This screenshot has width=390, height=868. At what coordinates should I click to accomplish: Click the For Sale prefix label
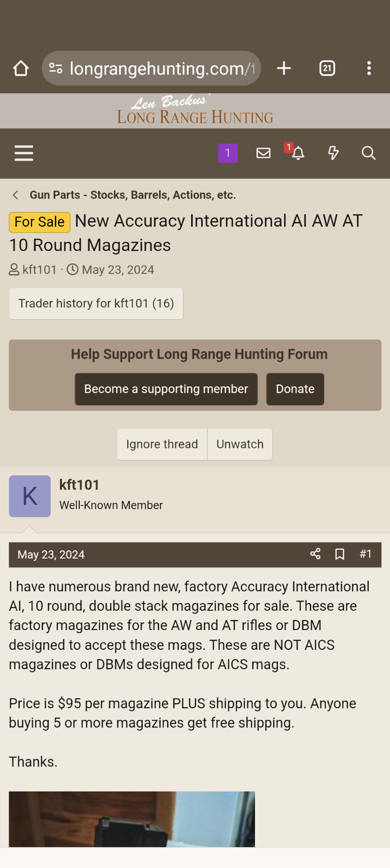coord(40,222)
